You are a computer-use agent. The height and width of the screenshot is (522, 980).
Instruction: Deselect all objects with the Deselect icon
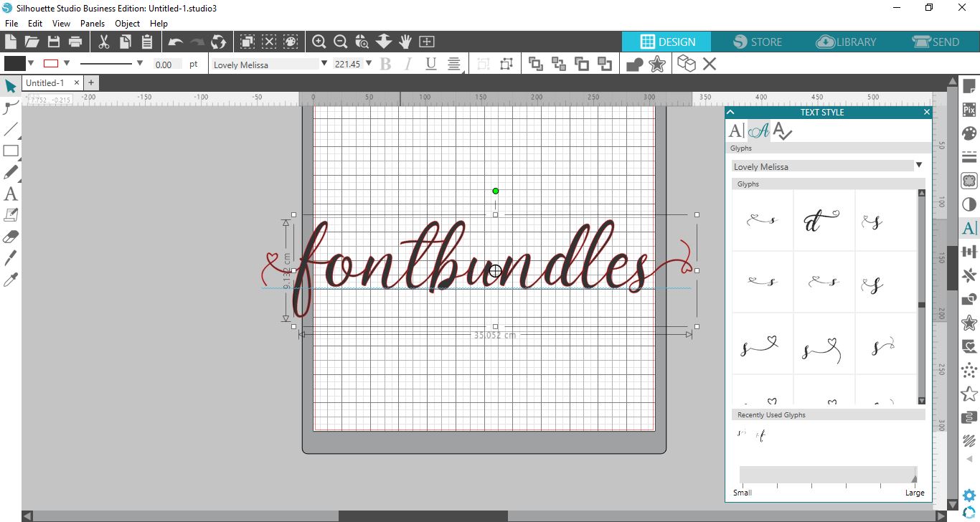tap(269, 42)
